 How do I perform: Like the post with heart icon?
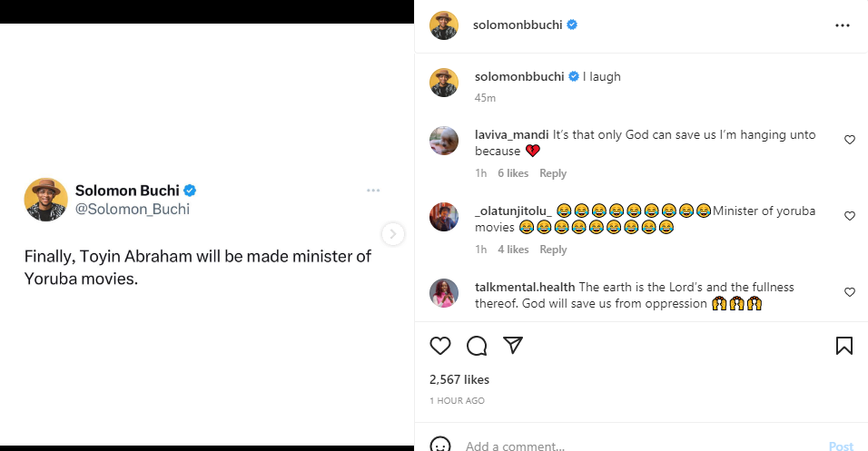coord(440,346)
